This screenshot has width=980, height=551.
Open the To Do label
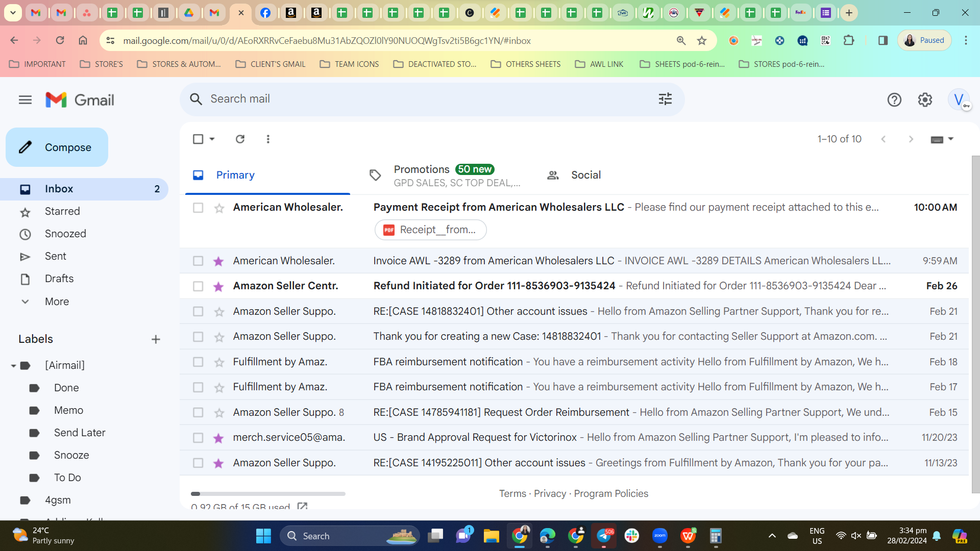tap(67, 478)
